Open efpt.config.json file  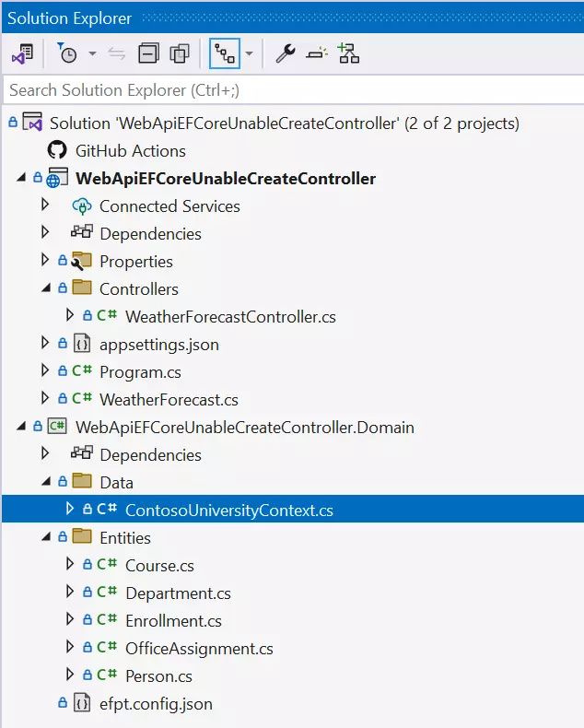(156, 704)
